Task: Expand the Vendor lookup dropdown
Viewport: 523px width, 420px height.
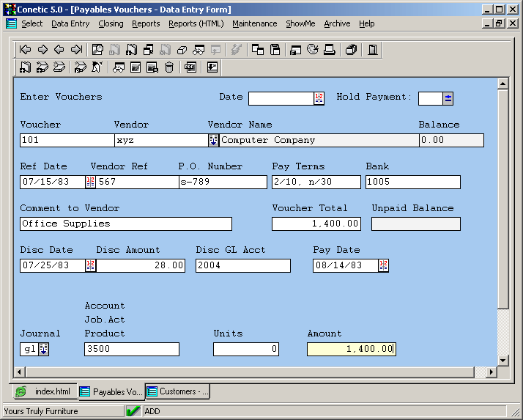Action: [213, 140]
